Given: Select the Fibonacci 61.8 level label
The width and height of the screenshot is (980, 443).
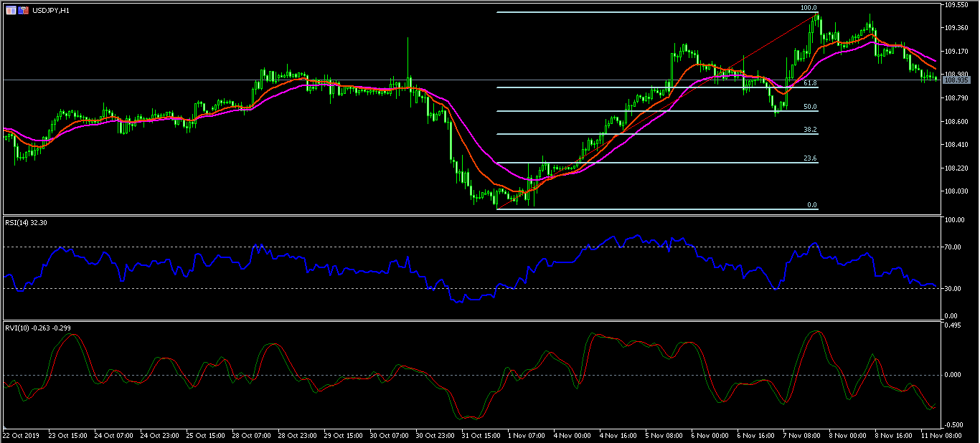Looking at the screenshot, I should click(x=810, y=83).
